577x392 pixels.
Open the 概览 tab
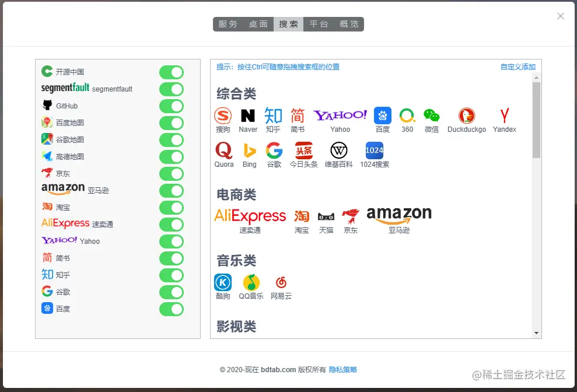tap(349, 24)
